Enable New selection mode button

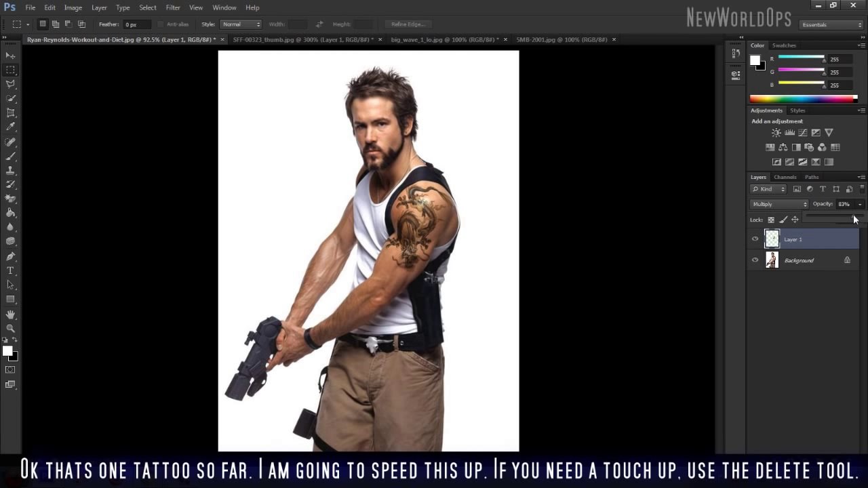(42, 24)
